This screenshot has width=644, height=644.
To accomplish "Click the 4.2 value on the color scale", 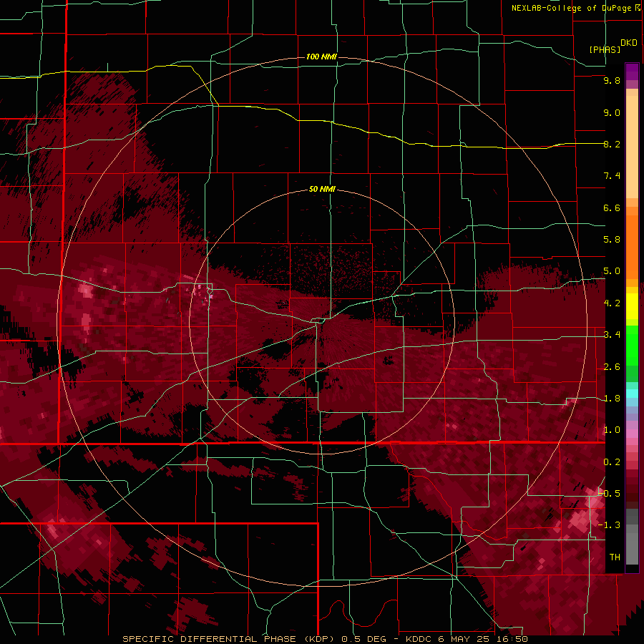I will tap(612, 303).
